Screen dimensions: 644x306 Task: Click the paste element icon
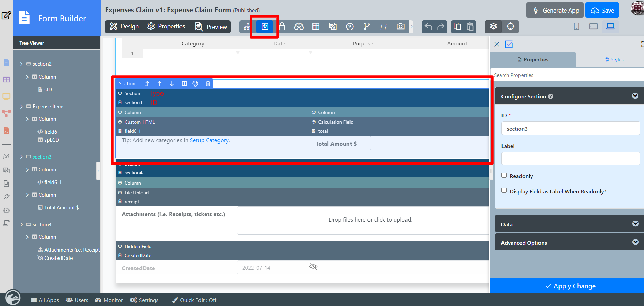click(x=470, y=26)
